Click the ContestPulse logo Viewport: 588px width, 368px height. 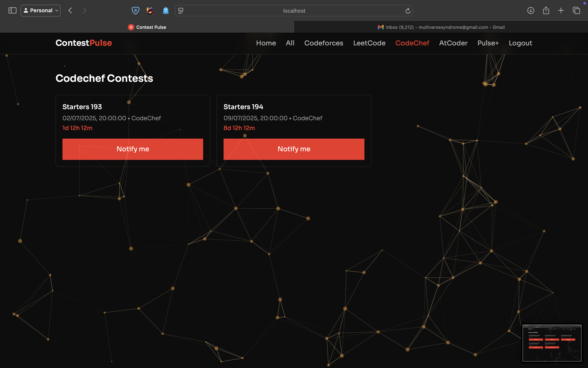[x=84, y=43]
